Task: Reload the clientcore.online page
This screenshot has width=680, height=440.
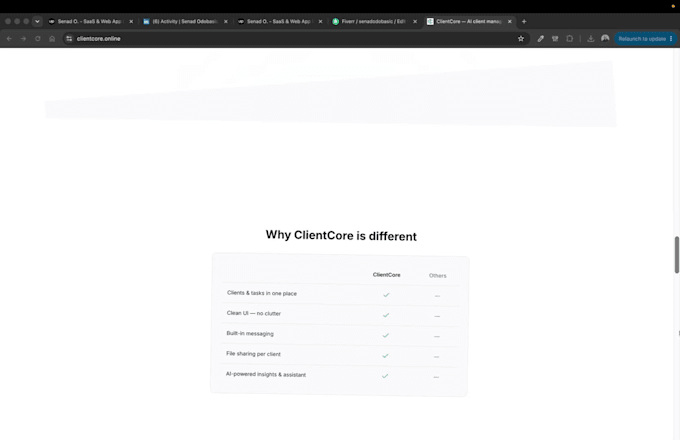Action: [x=38, y=39]
